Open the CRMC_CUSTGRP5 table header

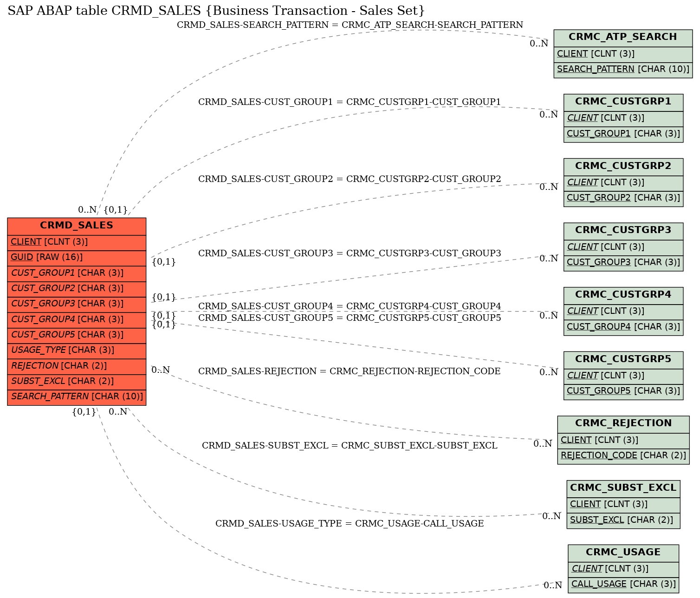[x=623, y=360]
